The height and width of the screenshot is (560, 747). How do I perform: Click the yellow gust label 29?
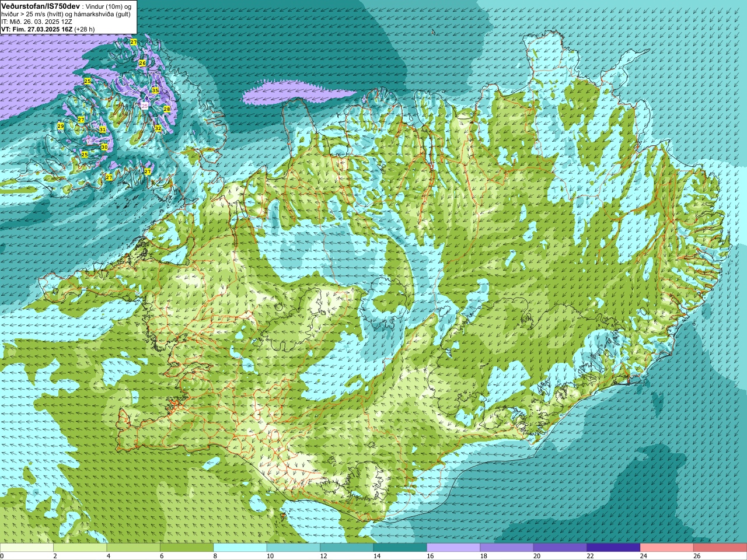click(60, 126)
